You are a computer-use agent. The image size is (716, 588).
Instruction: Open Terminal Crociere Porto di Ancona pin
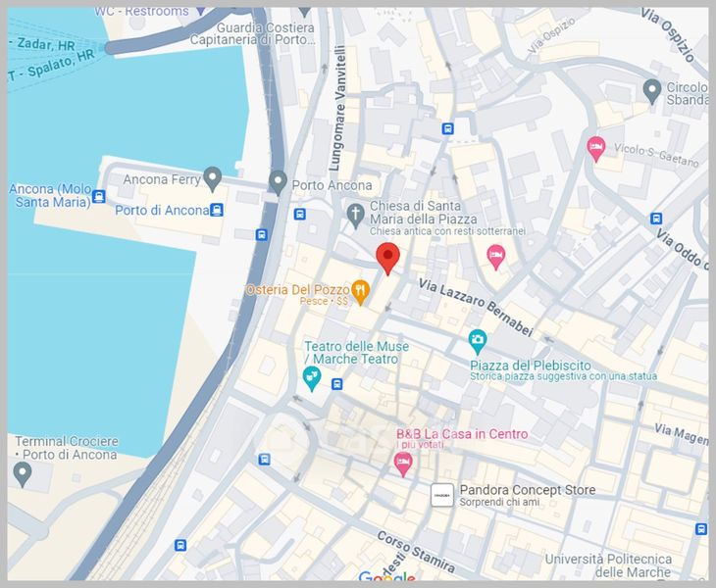(x=22, y=474)
